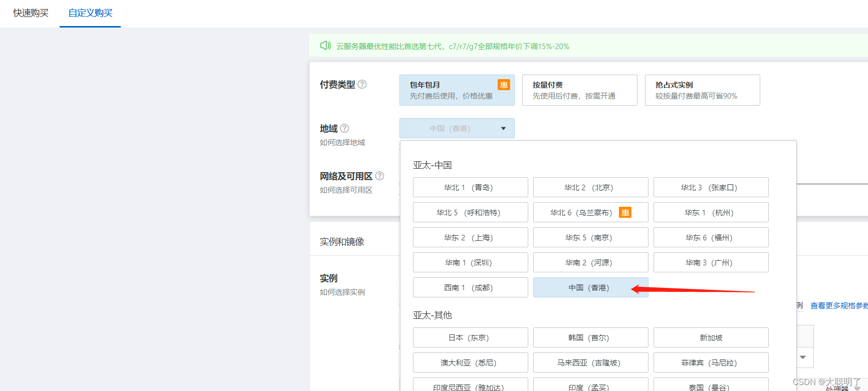Click the orange 惠 badge on 包年包月
The image size is (868, 391).
tap(504, 85)
